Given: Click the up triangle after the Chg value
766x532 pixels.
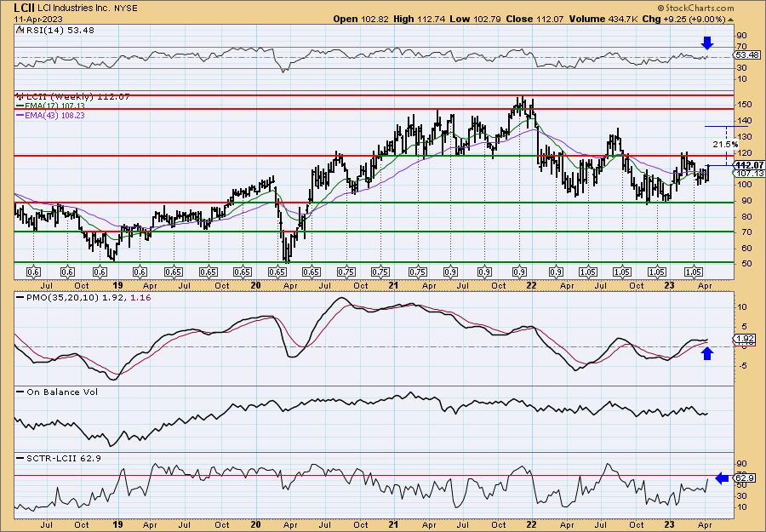Looking at the screenshot, I should (730, 20).
